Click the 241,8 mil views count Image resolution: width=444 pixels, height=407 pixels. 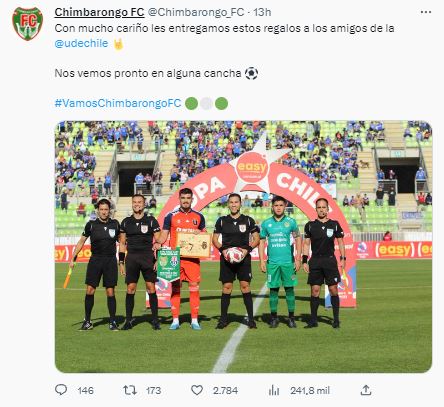point(310,390)
